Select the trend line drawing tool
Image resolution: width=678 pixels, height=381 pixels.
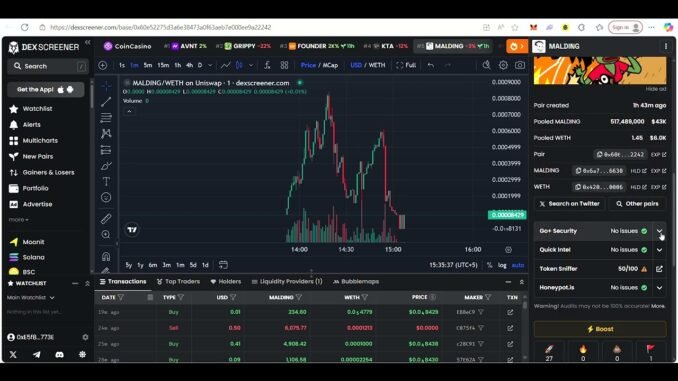[106, 102]
